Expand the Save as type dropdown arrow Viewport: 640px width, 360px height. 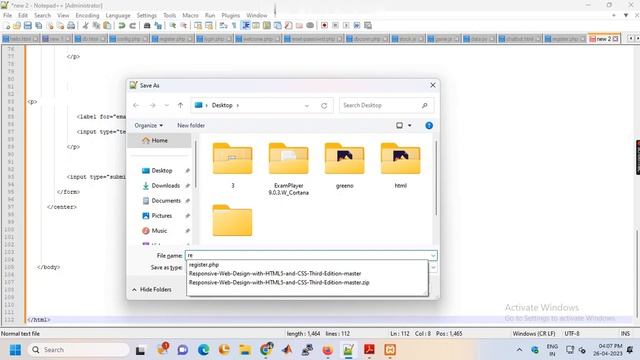433,267
